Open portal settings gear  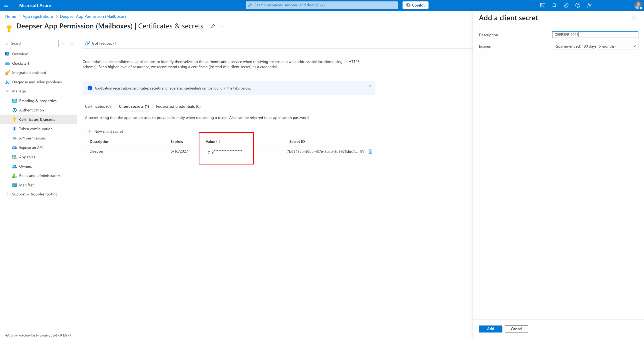click(566, 5)
